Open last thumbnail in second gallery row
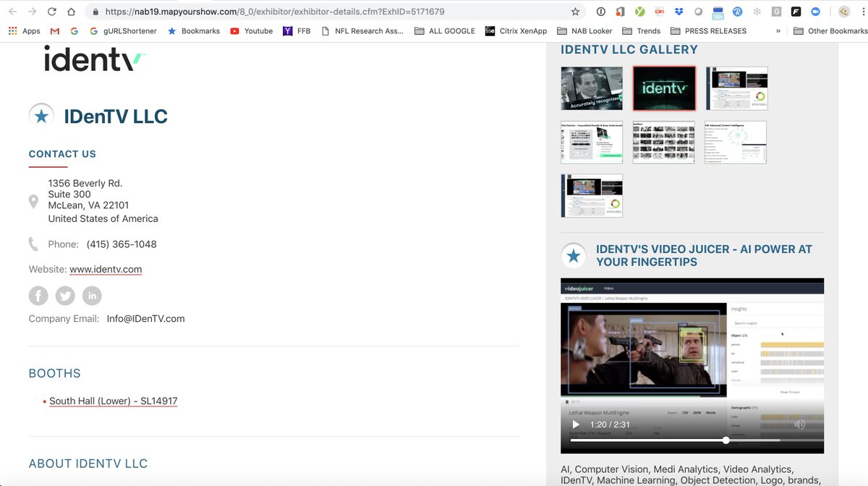This screenshot has height=486, width=868. pyautogui.click(x=736, y=142)
